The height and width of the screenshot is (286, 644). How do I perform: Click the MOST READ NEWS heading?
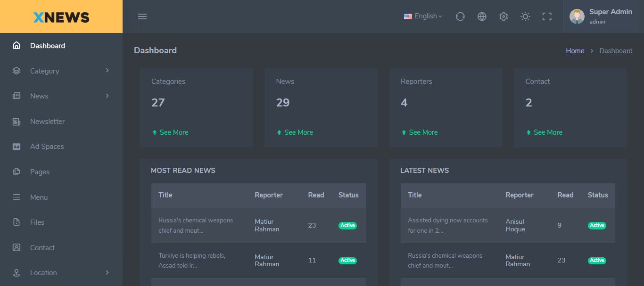183,171
